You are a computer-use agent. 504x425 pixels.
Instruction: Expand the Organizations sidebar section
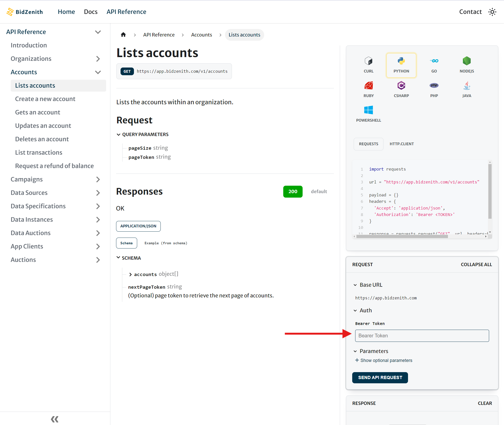point(98,59)
